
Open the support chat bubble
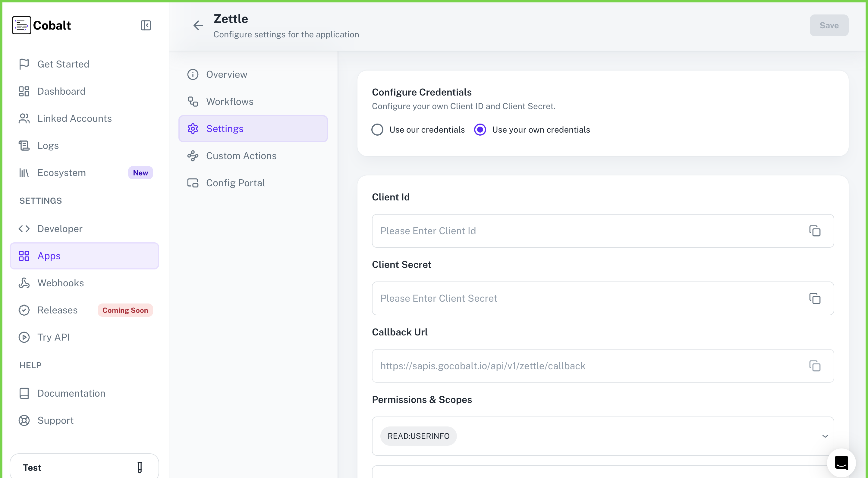[841, 463]
